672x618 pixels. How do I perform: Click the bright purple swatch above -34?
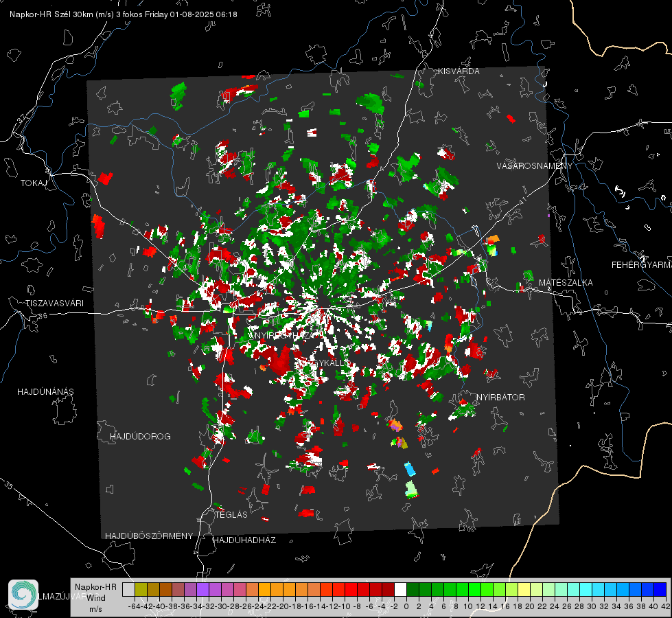coord(202,589)
